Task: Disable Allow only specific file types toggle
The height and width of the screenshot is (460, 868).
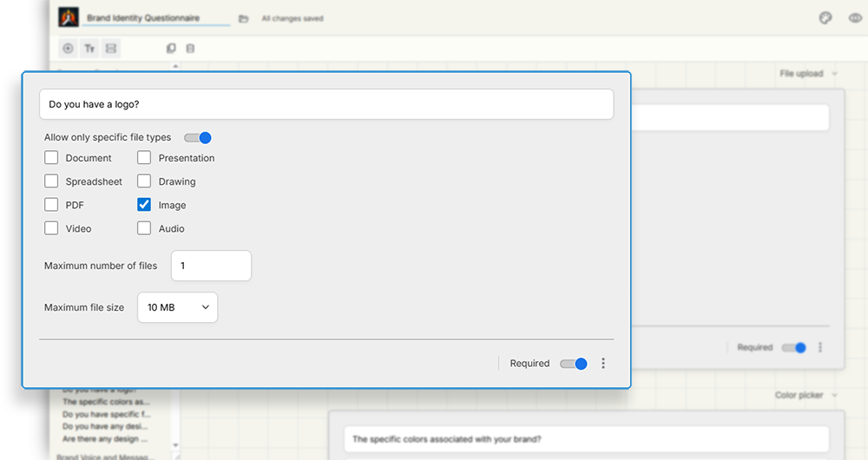Action: pos(198,137)
